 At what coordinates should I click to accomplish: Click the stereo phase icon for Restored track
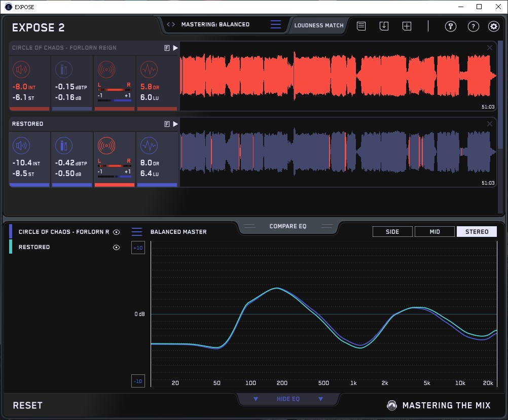(106, 146)
